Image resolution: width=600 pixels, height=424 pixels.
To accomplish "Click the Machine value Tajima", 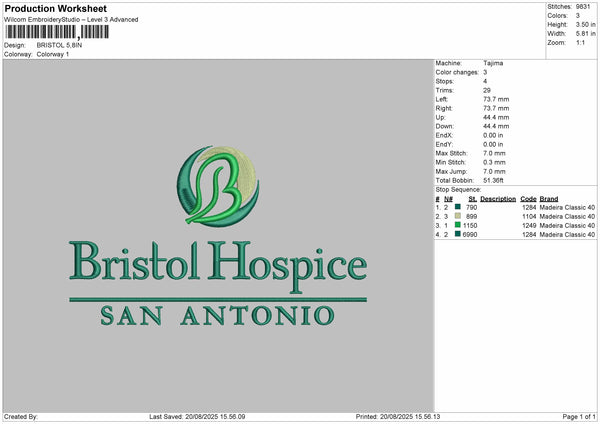I will click(493, 63).
